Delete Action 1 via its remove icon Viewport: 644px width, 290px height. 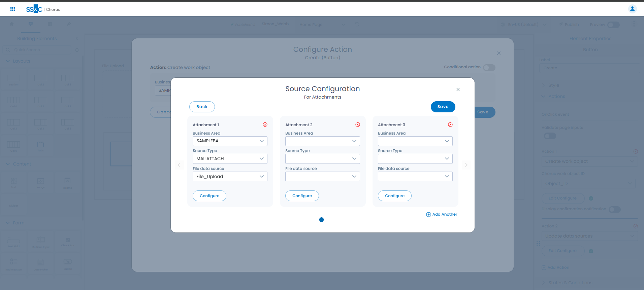coord(636,151)
